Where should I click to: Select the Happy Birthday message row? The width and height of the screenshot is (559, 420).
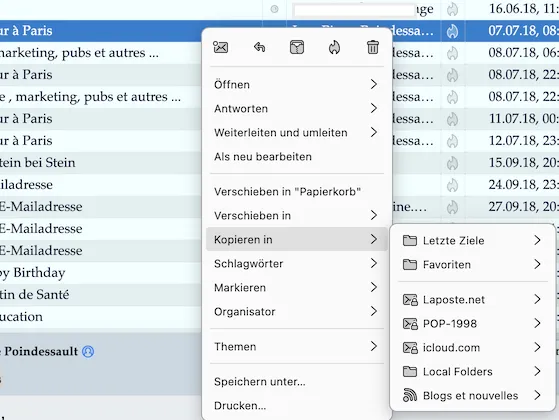101,273
